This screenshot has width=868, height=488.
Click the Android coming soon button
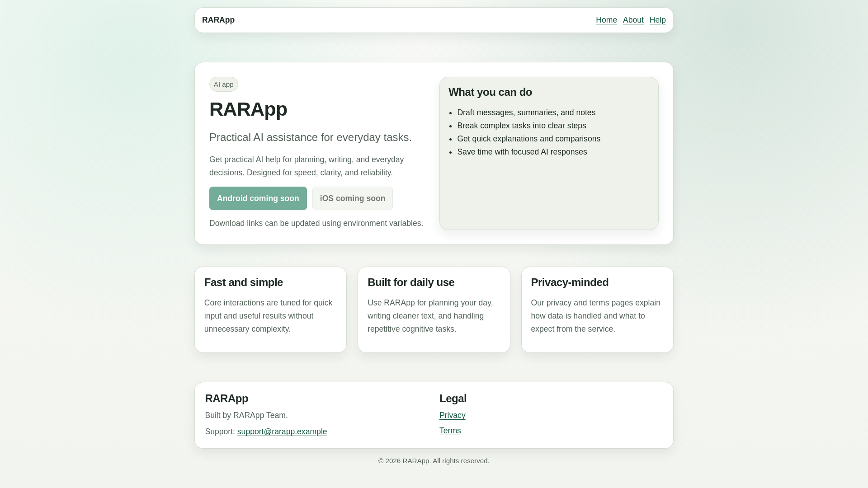pyautogui.click(x=258, y=198)
